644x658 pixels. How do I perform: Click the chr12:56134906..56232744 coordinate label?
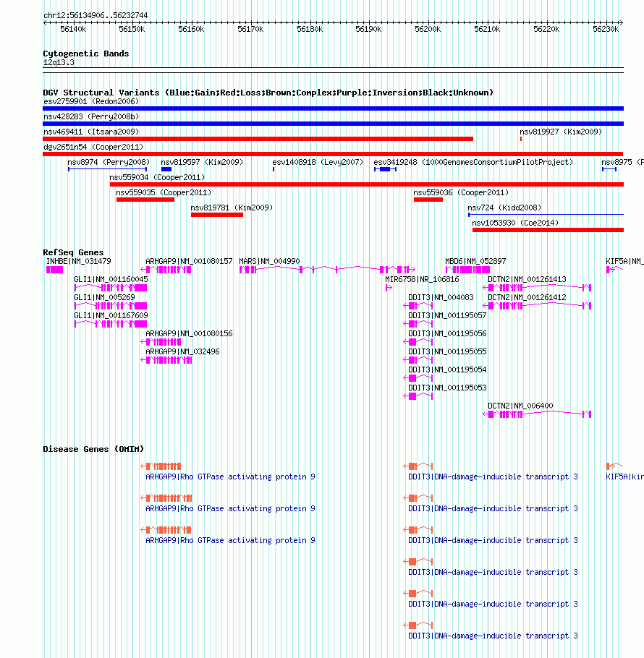click(x=96, y=15)
